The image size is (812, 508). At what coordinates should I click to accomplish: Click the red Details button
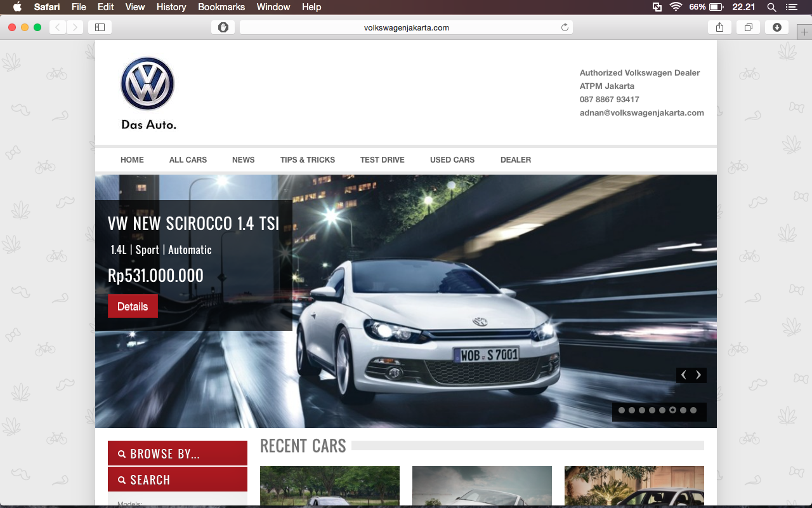click(x=133, y=306)
